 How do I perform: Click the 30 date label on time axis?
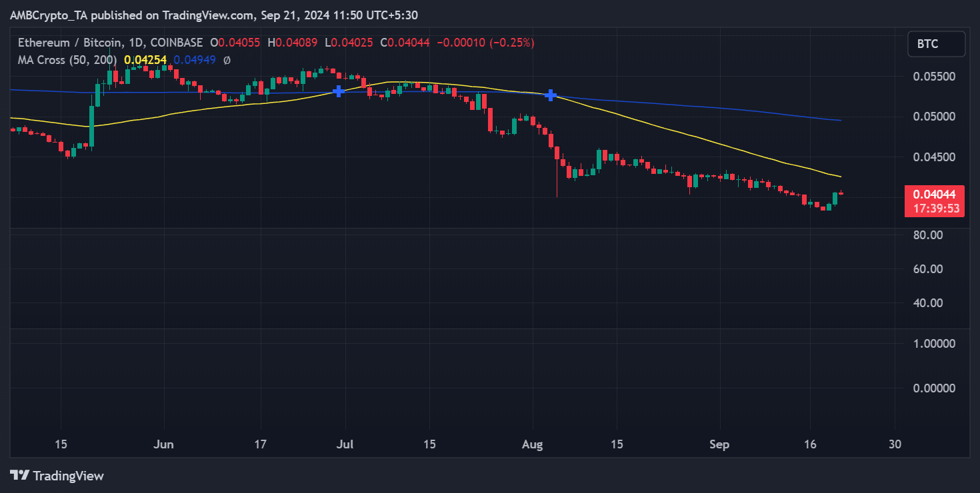pyautogui.click(x=895, y=444)
